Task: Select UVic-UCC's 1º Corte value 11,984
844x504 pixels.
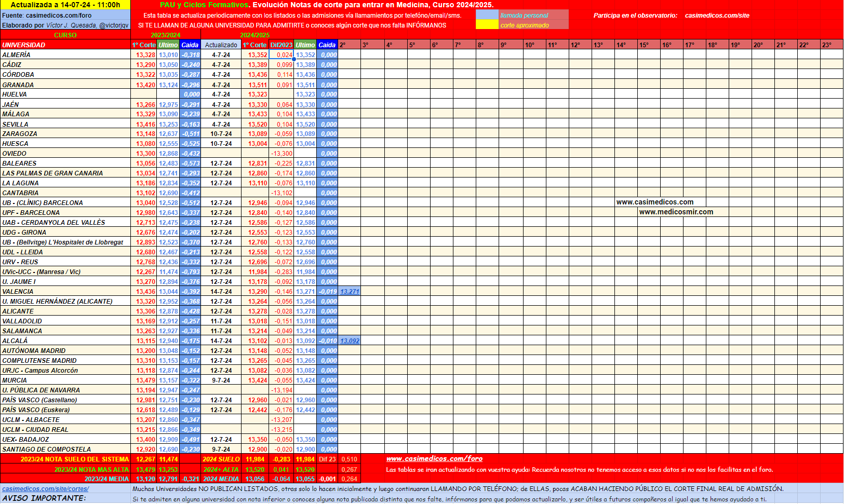Action: coord(255,272)
